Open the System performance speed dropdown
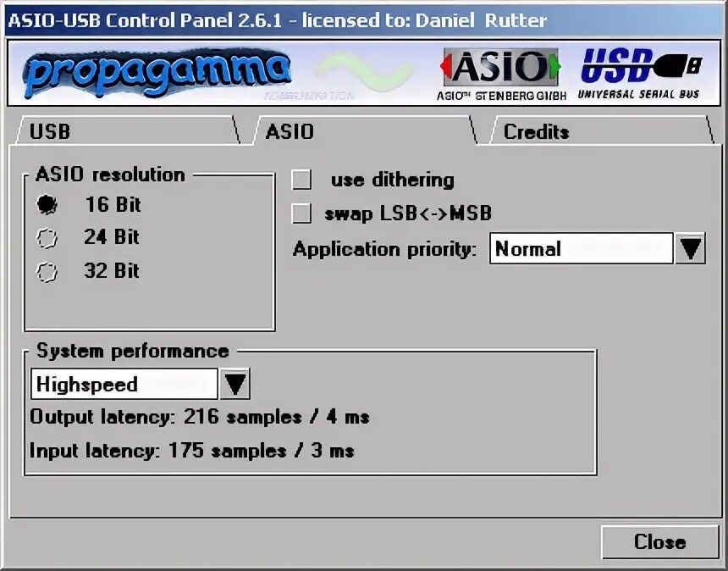 (x=235, y=384)
